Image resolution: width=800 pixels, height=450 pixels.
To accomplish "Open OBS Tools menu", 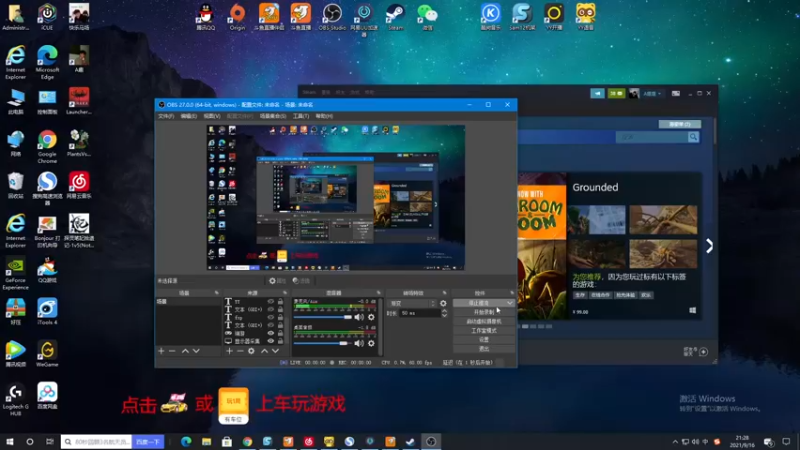I will point(301,116).
